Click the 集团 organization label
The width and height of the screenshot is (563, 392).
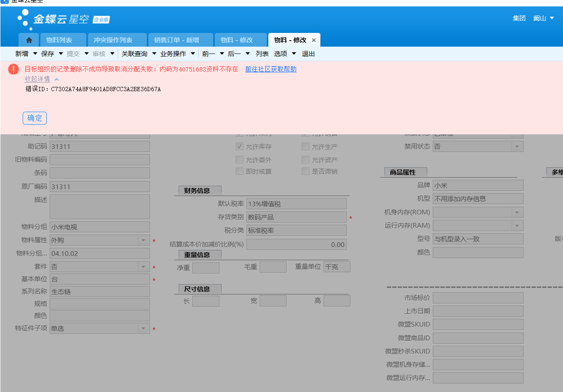pyautogui.click(x=519, y=18)
